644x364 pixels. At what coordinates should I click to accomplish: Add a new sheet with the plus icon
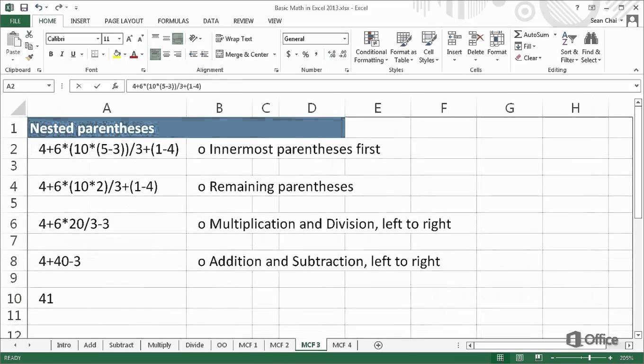[x=378, y=345]
